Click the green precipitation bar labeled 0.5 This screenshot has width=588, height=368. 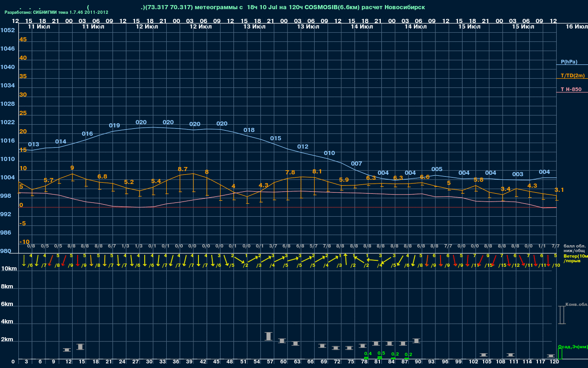(x=379, y=357)
